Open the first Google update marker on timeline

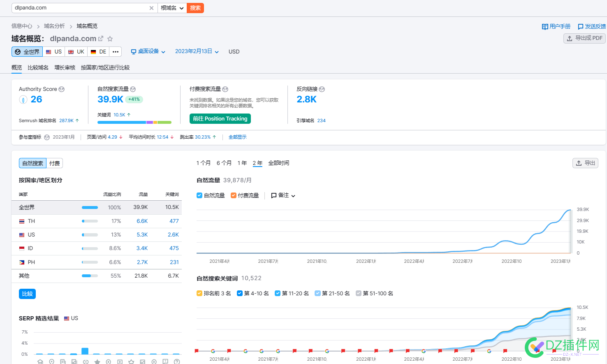tap(213, 351)
